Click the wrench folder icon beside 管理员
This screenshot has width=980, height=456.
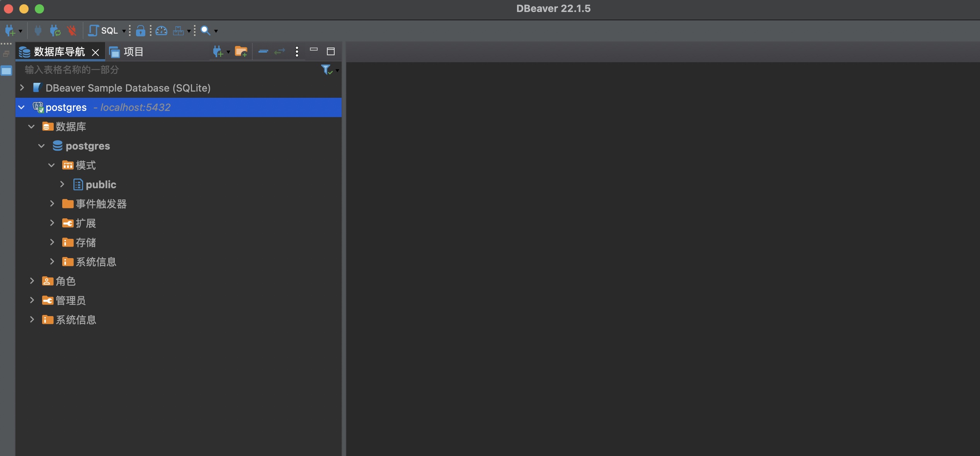pos(48,300)
